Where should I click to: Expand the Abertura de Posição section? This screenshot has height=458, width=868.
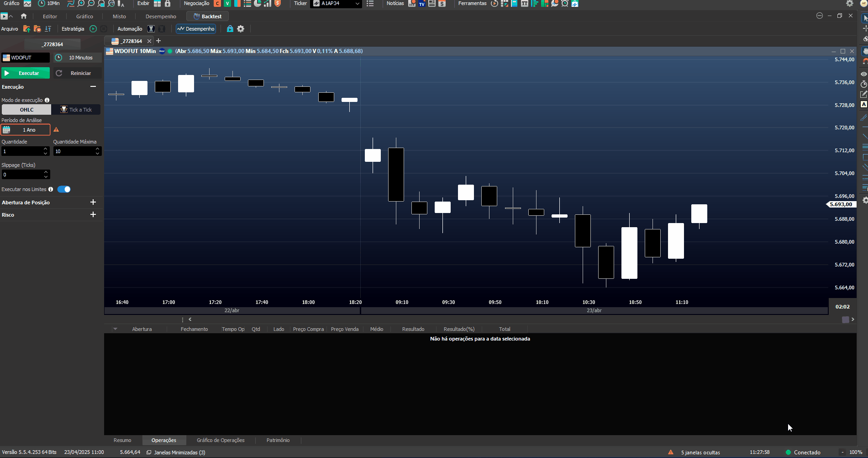(x=93, y=202)
